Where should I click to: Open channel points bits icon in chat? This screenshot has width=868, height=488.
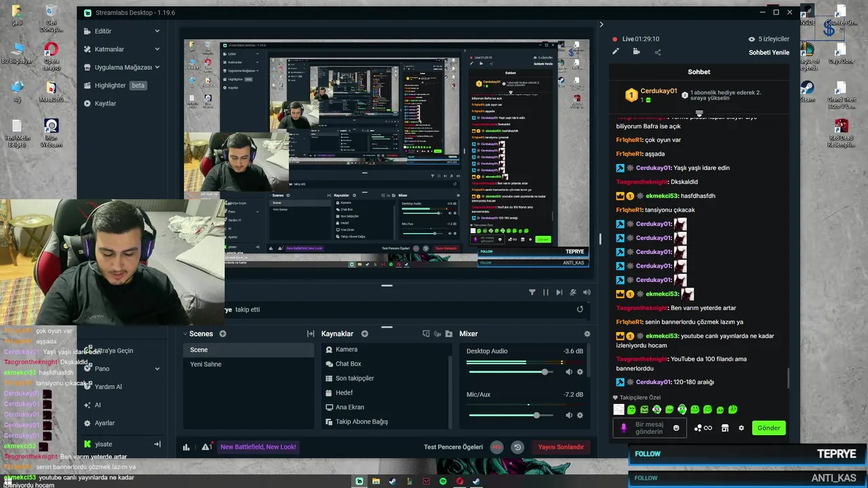703,428
